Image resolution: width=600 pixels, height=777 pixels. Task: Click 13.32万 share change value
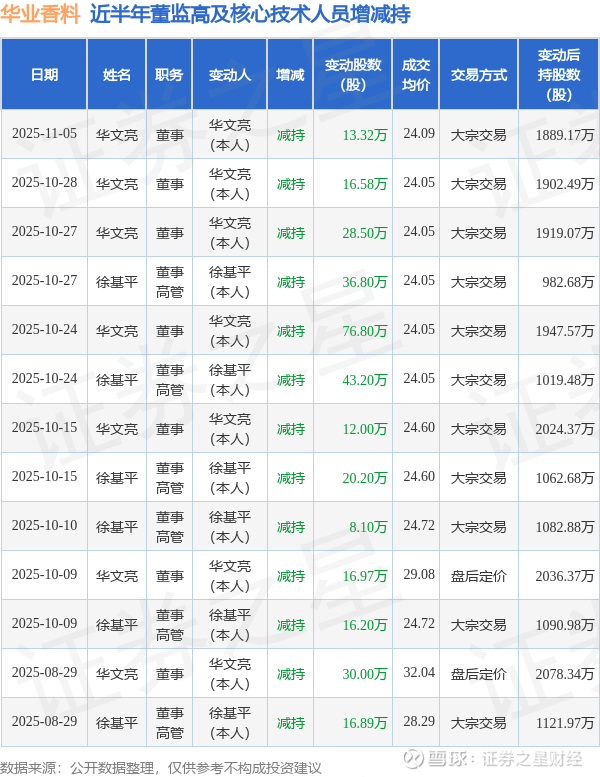(365, 135)
